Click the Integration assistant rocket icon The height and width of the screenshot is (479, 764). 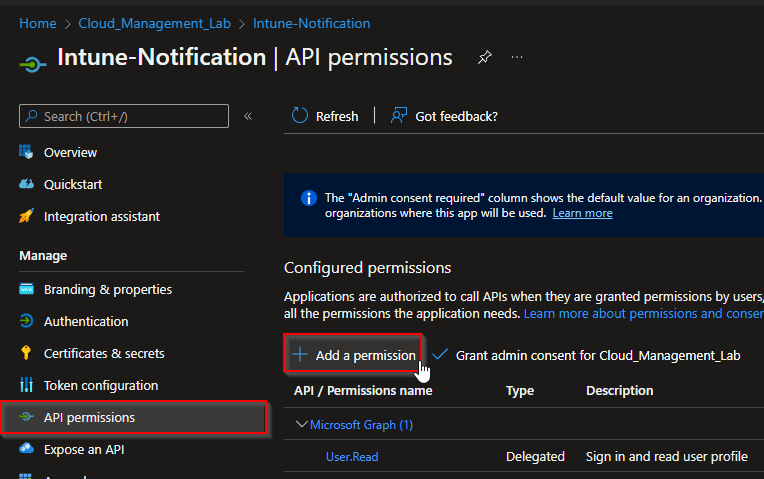(26, 216)
